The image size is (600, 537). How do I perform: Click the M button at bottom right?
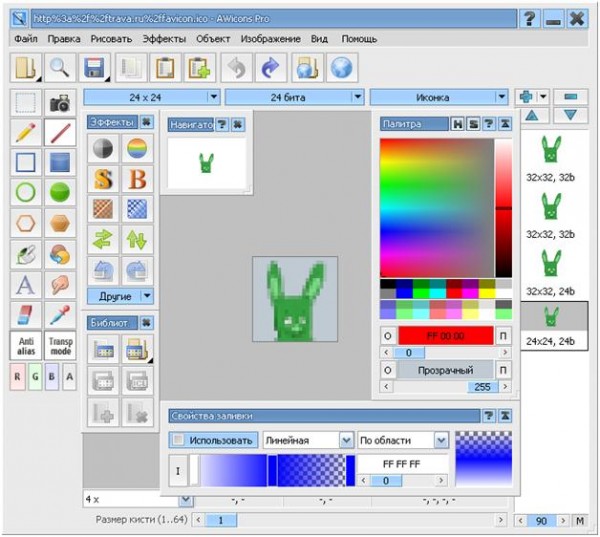pos(580,521)
